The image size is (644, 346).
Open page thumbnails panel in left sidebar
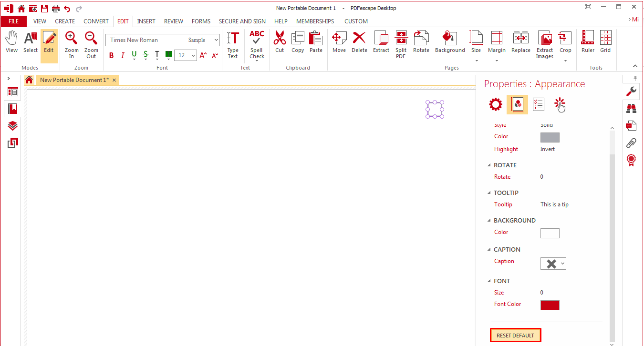13,92
